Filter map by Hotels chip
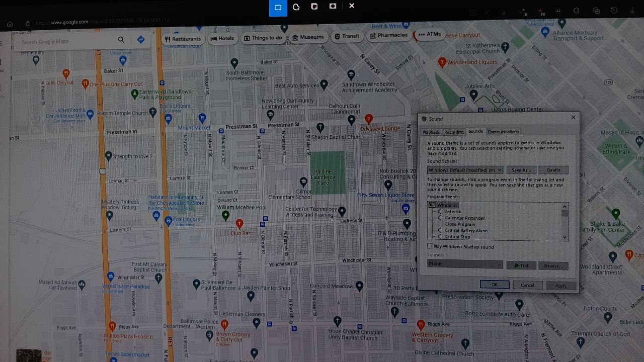The width and height of the screenshot is (644, 362). point(222,39)
